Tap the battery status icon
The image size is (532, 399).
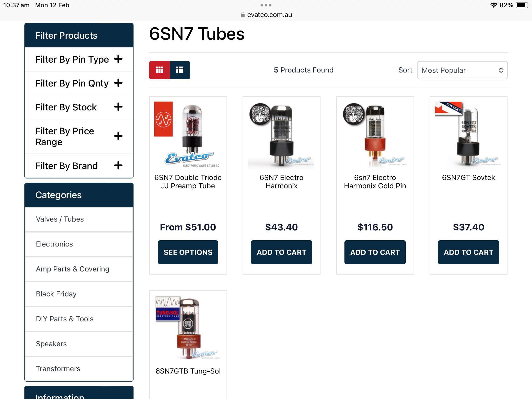click(x=522, y=5)
